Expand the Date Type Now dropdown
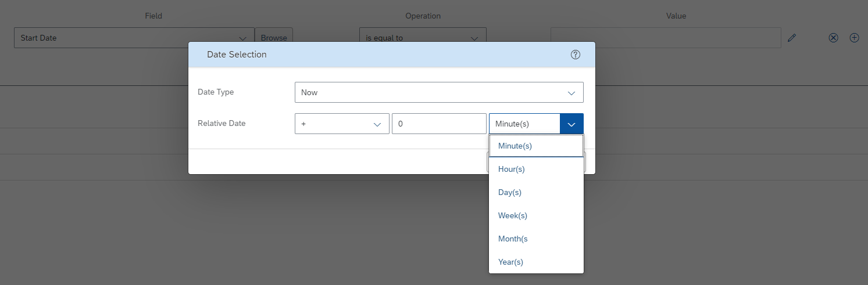Viewport: 868px width, 285px height. tap(439, 92)
